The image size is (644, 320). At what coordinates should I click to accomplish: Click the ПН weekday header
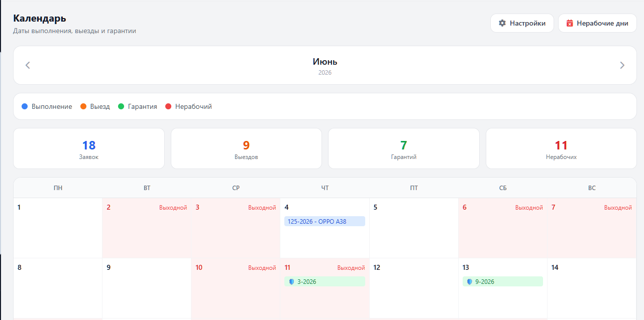coord(58,188)
